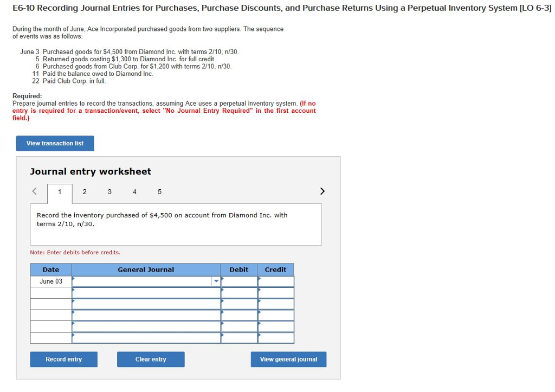Go to next journal entry arrow

322,191
